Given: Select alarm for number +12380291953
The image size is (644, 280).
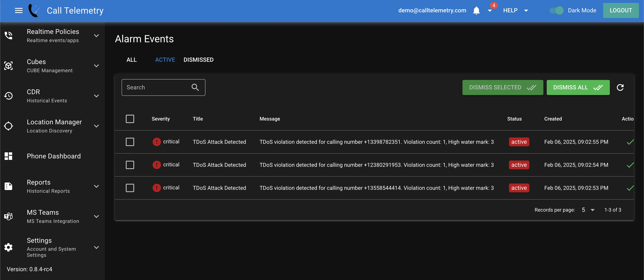Looking at the screenshot, I should (x=130, y=165).
